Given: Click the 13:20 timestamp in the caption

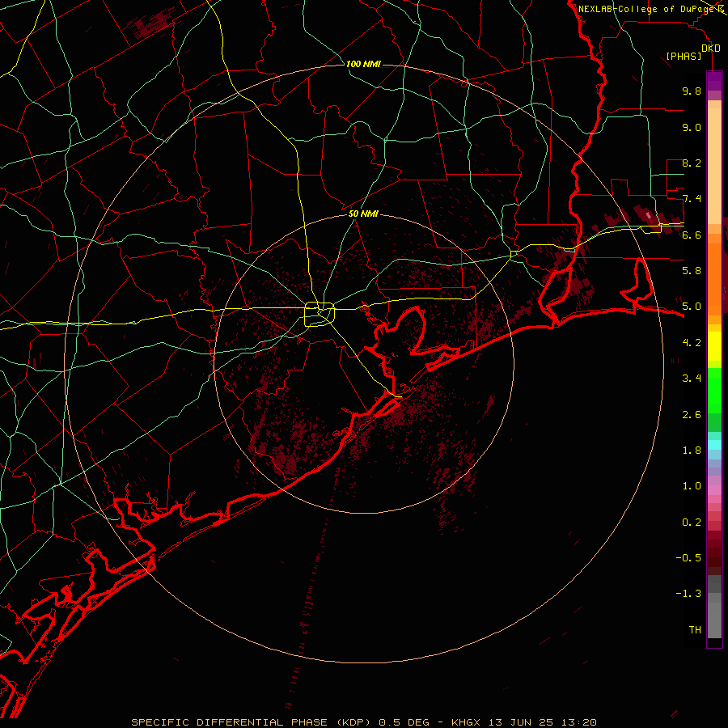Looking at the screenshot, I should [x=580, y=722].
